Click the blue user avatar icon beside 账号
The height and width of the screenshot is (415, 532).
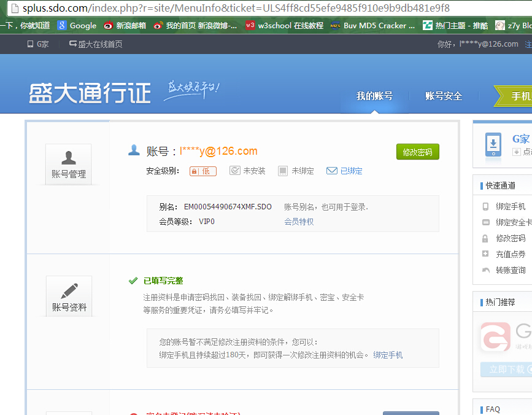[134, 150]
